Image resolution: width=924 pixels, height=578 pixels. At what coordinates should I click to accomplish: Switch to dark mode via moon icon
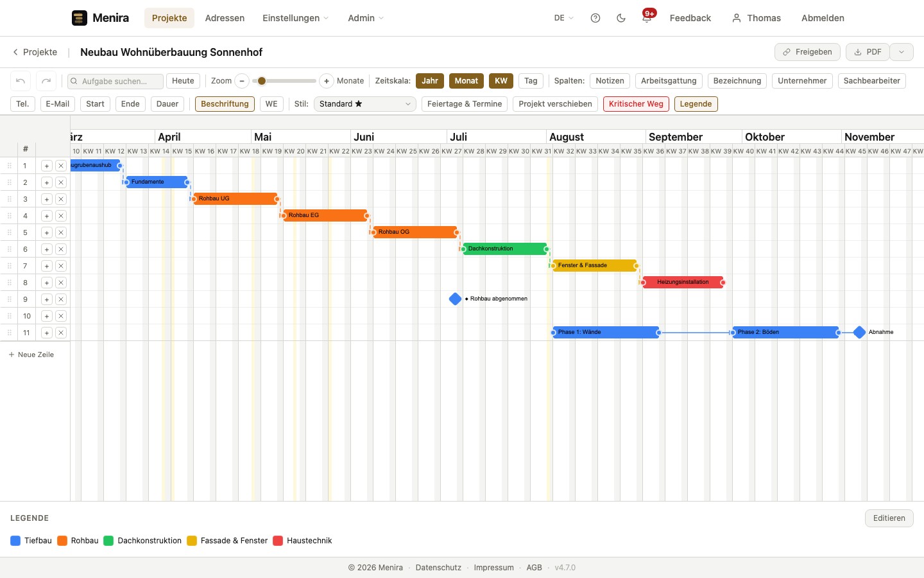(621, 18)
